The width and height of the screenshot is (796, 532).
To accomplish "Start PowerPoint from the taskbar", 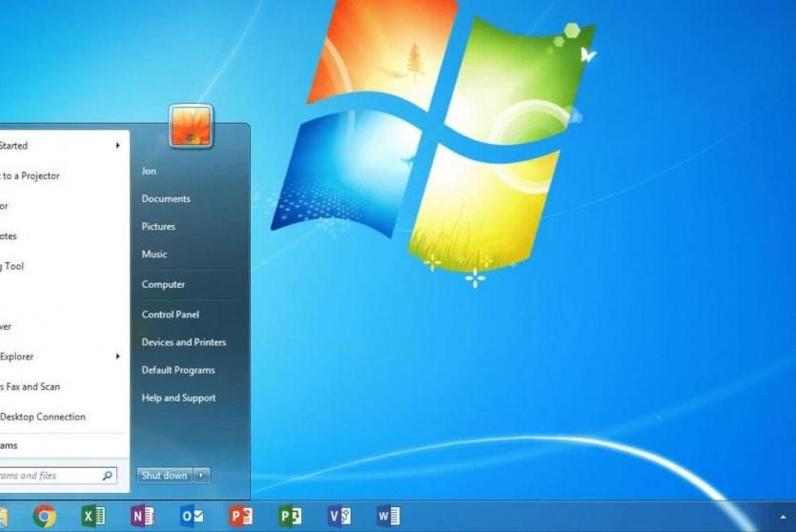I will click(241, 517).
